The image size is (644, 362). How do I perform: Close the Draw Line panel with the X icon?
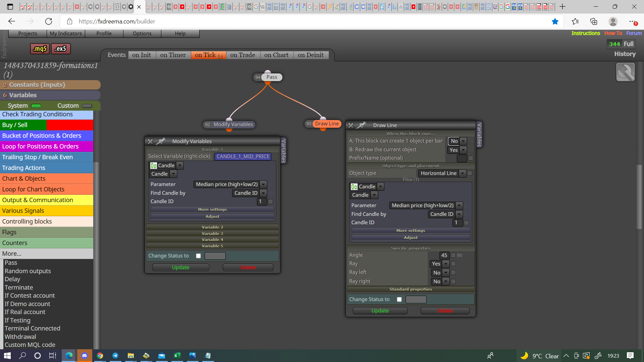point(351,125)
